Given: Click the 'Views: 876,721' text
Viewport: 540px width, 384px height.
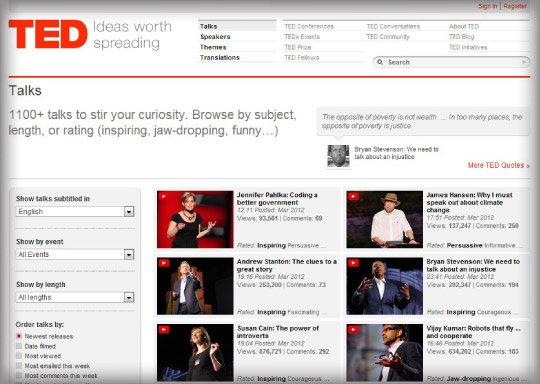Looking at the screenshot, I should [259, 352].
